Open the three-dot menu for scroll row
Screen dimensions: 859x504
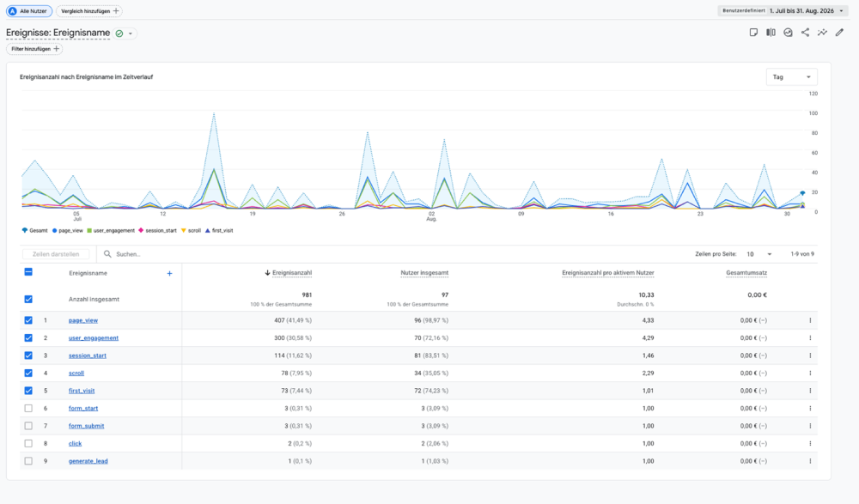[810, 373]
